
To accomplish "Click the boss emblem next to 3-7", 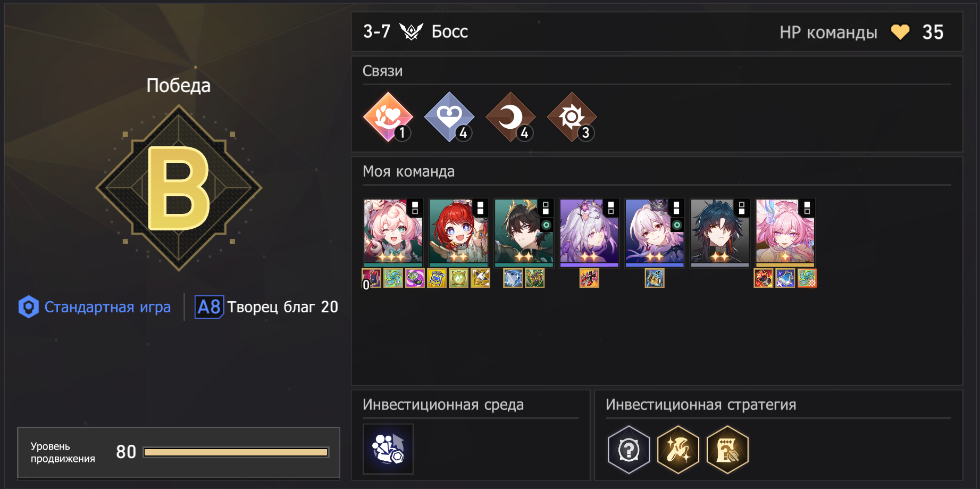I will (x=411, y=32).
